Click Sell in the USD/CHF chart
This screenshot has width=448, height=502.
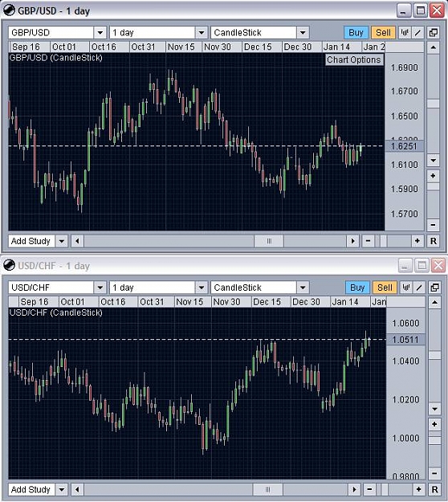click(x=385, y=288)
